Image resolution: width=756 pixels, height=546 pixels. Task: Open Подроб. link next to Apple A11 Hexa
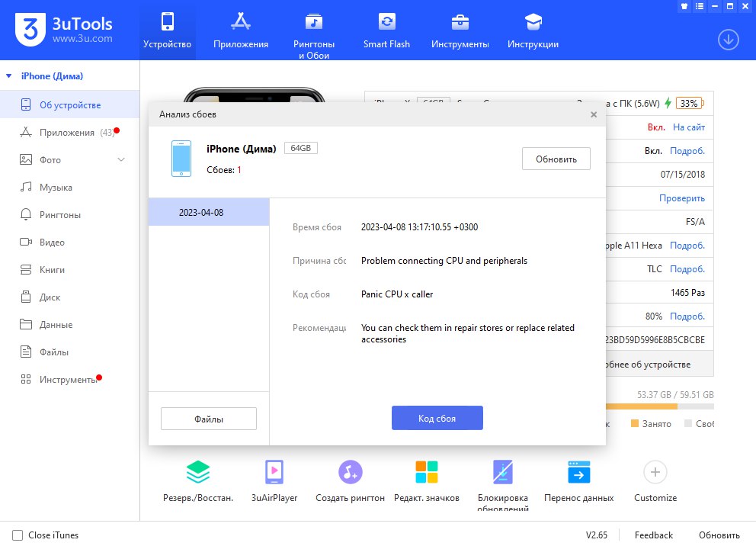point(687,246)
